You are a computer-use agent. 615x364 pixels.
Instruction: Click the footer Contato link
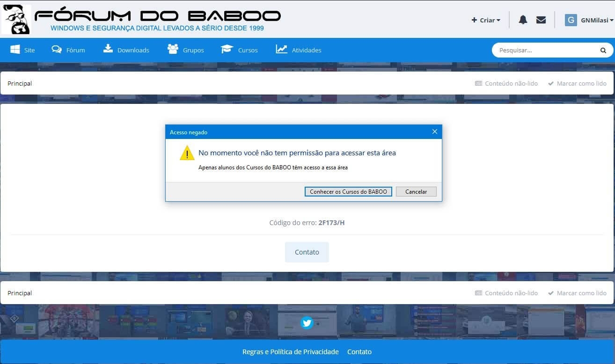(359, 352)
